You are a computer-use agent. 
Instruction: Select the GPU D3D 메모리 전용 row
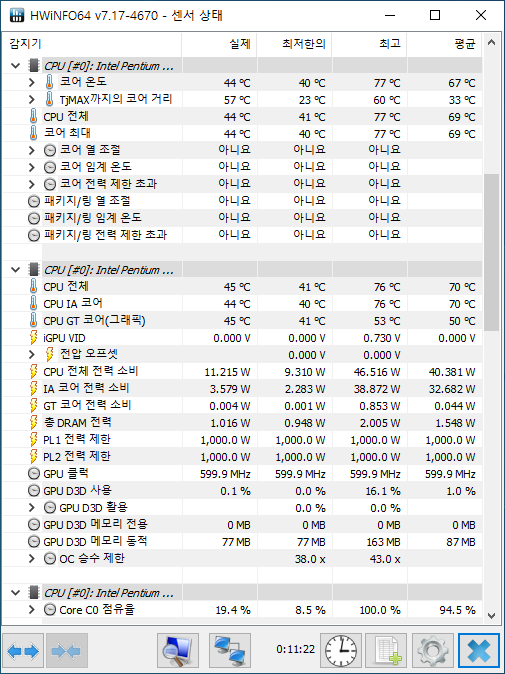point(242,524)
